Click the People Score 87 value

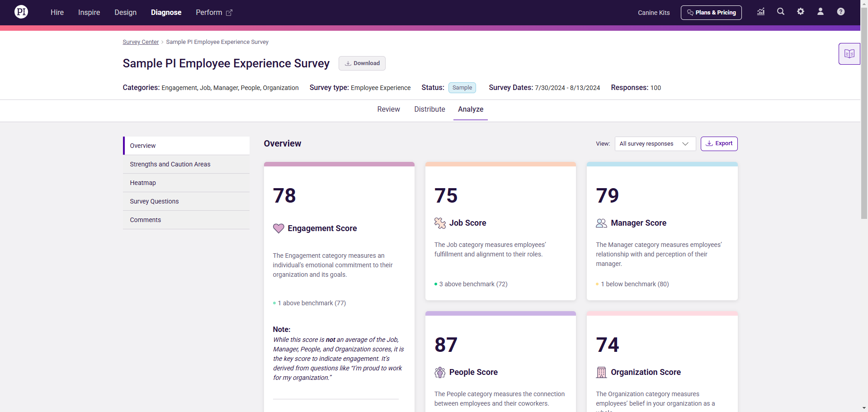coord(446,345)
